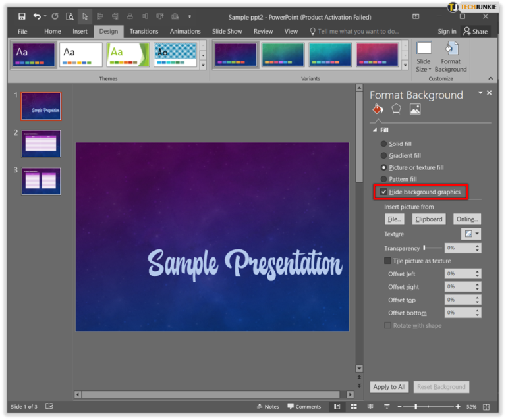Open the undo history dropdown arrow
Image resolution: width=506 pixels, height=420 pixels.
point(45,16)
